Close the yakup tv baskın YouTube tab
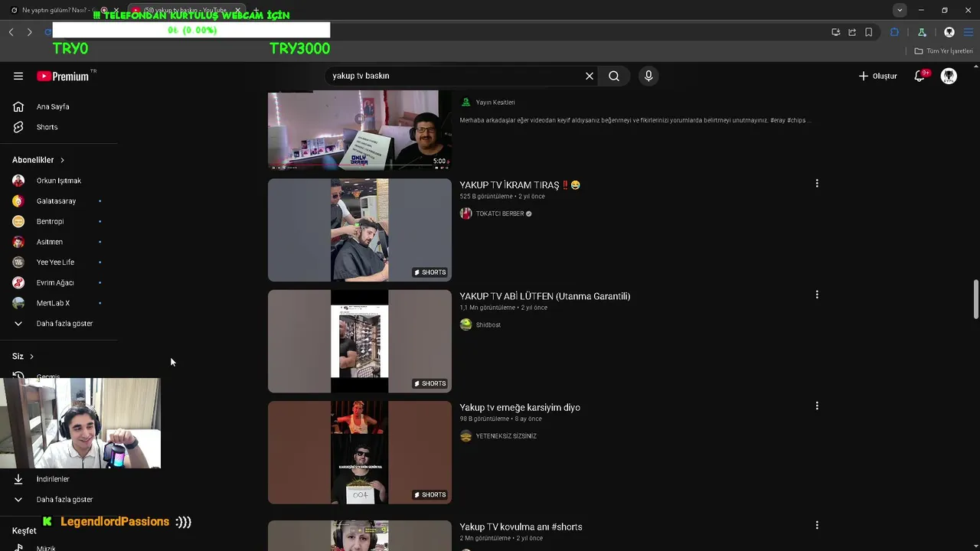 pyautogui.click(x=237, y=11)
